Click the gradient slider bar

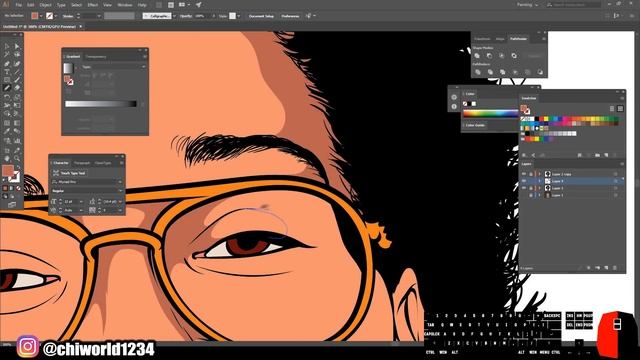point(101,104)
